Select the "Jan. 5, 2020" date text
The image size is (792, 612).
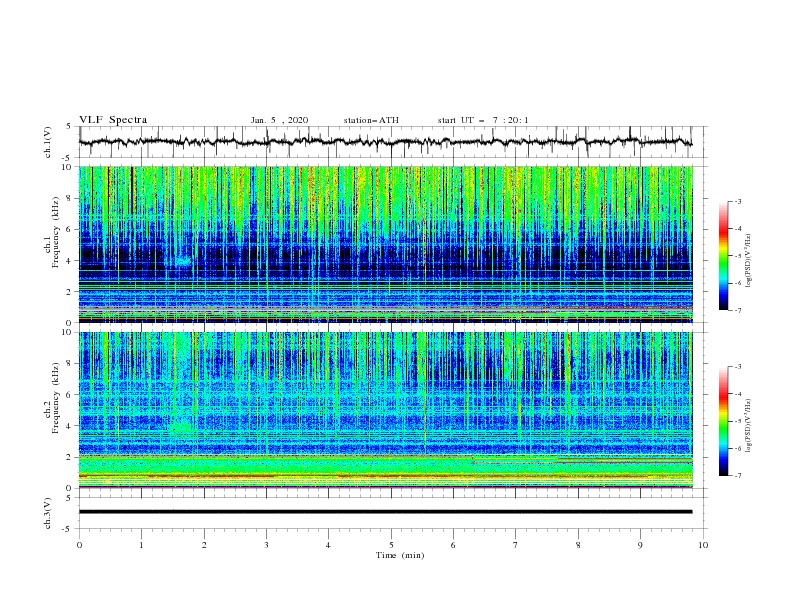[279, 120]
